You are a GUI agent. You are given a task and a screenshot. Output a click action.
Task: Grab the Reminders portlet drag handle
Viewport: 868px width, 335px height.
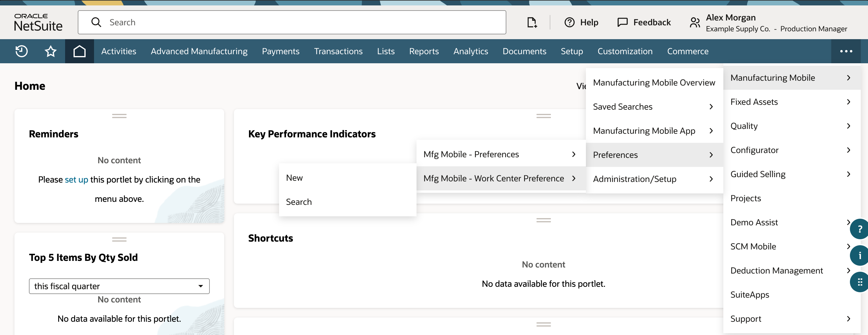point(119,116)
